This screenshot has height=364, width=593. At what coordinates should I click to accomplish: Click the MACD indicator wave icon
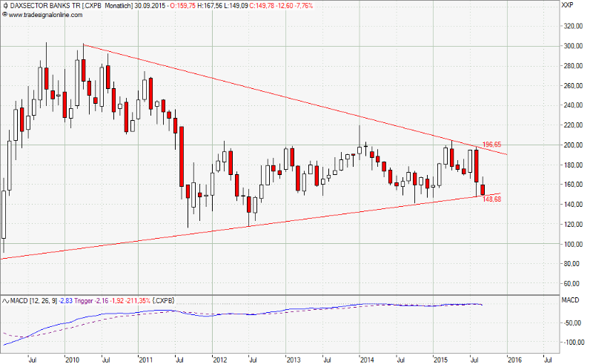pyautogui.click(x=4, y=300)
